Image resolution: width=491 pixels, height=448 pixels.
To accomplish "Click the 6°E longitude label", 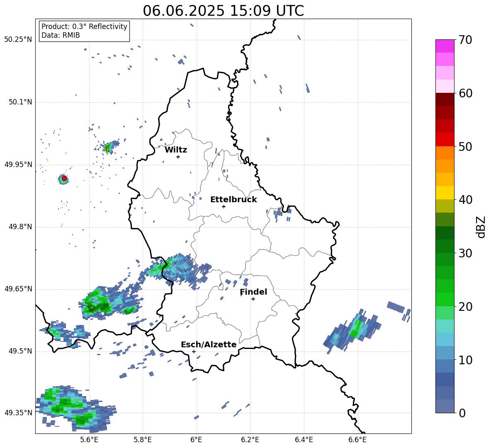I will 196,440.
